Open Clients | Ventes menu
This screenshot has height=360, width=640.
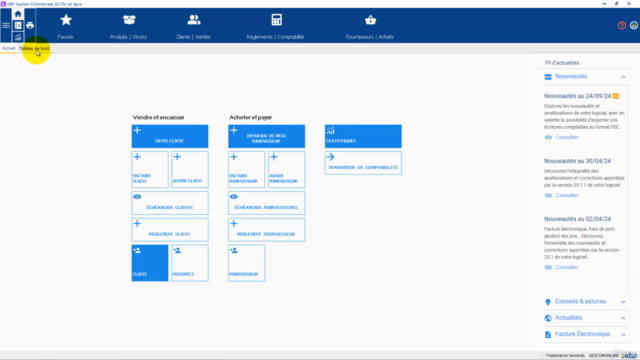click(193, 26)
